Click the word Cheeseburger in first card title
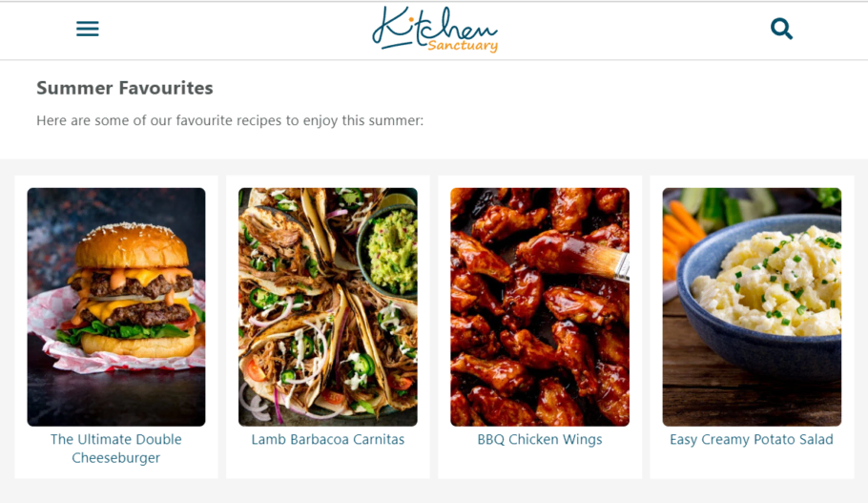Screen dimensions: 868x503 coord(115,457)
